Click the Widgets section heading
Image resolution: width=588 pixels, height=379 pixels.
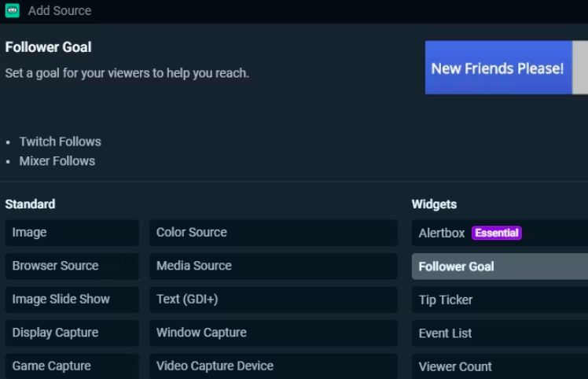pos(434,204)
